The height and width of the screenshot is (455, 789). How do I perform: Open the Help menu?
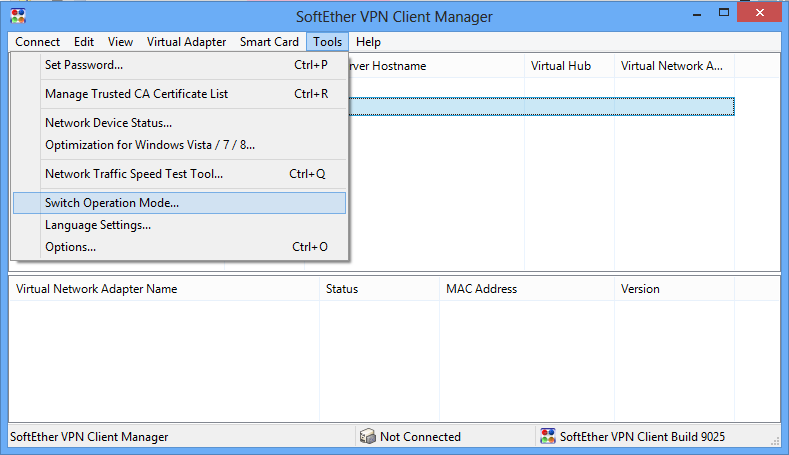368,42
